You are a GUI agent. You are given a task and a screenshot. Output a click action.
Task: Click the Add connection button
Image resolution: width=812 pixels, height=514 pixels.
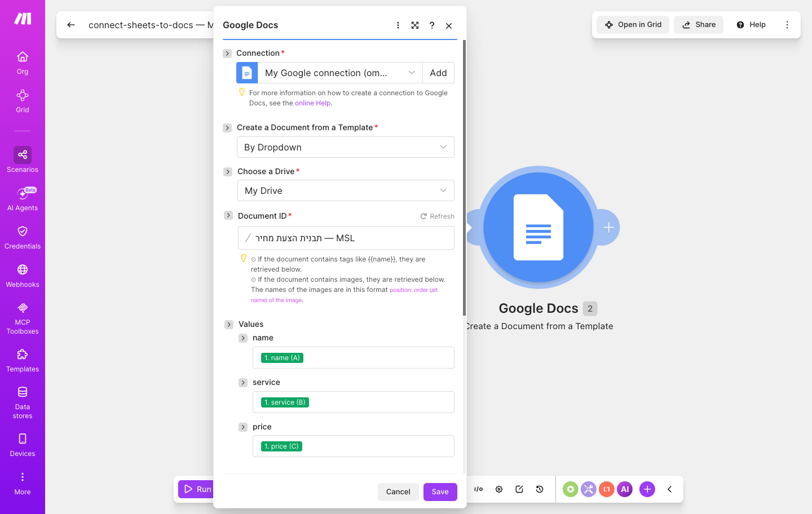(439, 73)
